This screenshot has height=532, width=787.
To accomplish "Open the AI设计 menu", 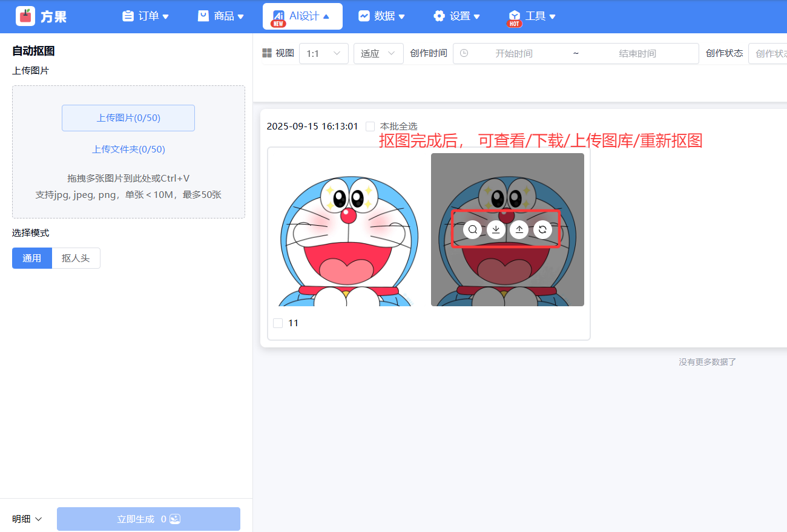I will pyautogui.click(x=302, y=16).
